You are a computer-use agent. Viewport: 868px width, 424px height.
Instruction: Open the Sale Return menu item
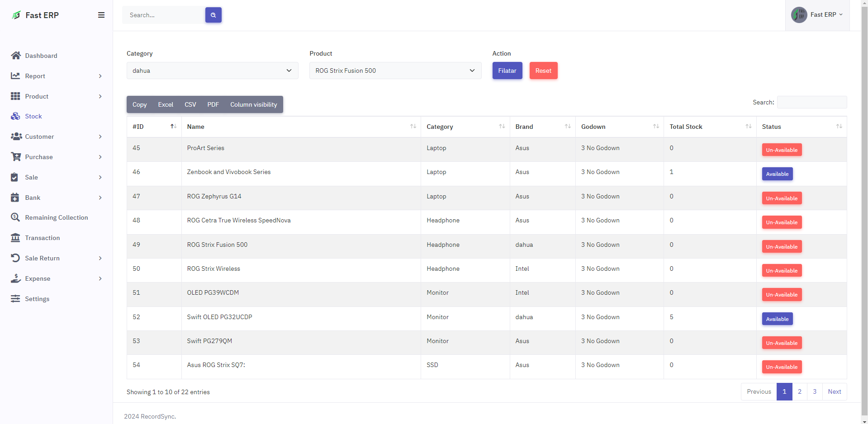pyautogui.click(x=57, y=258)
